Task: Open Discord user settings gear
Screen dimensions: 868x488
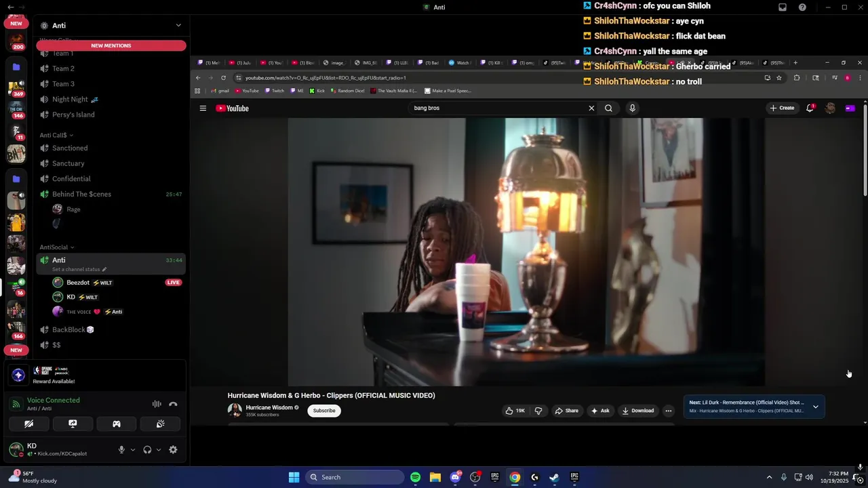Action: (x=173, y=449)
